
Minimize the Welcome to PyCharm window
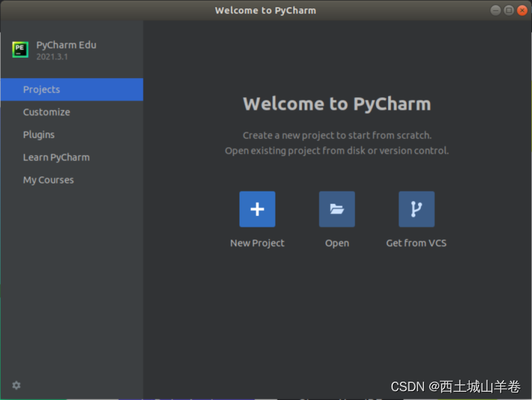[495, 11]
